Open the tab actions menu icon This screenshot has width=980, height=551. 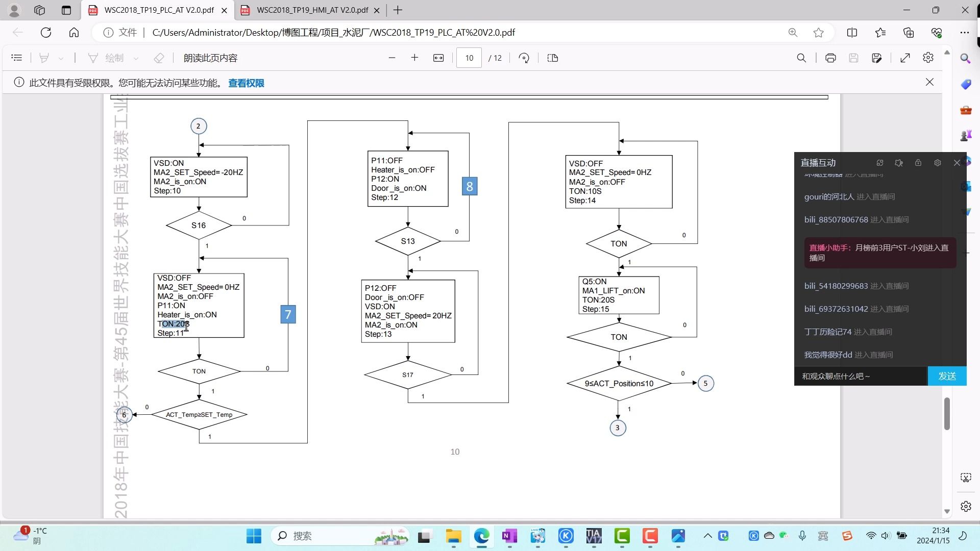coord(66,10)
